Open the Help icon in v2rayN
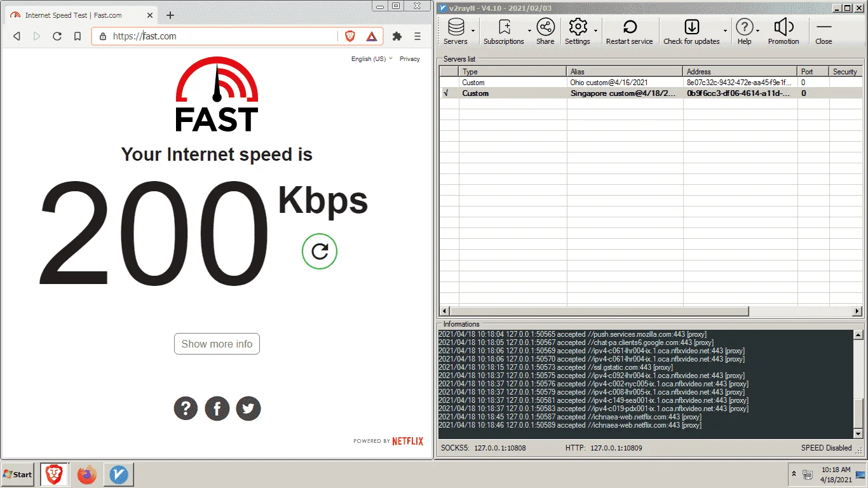 coord(744,31)
